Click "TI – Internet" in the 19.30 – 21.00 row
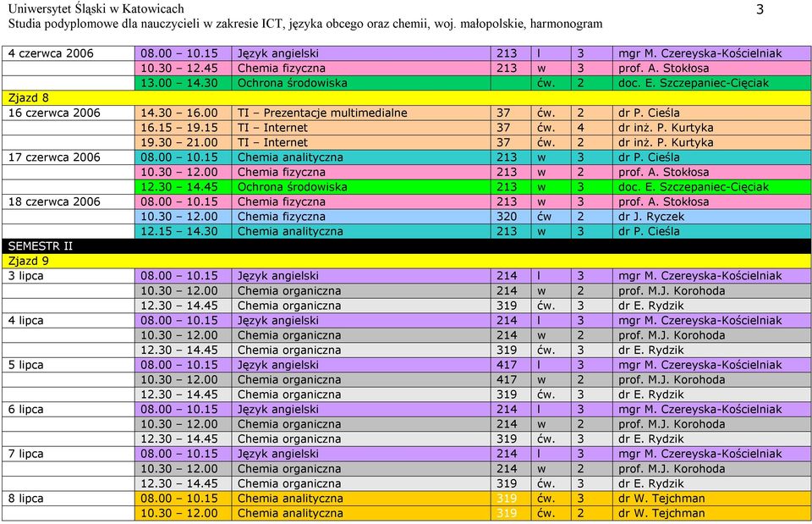Screen dimensions: 812x524 (x=272, y=142)
